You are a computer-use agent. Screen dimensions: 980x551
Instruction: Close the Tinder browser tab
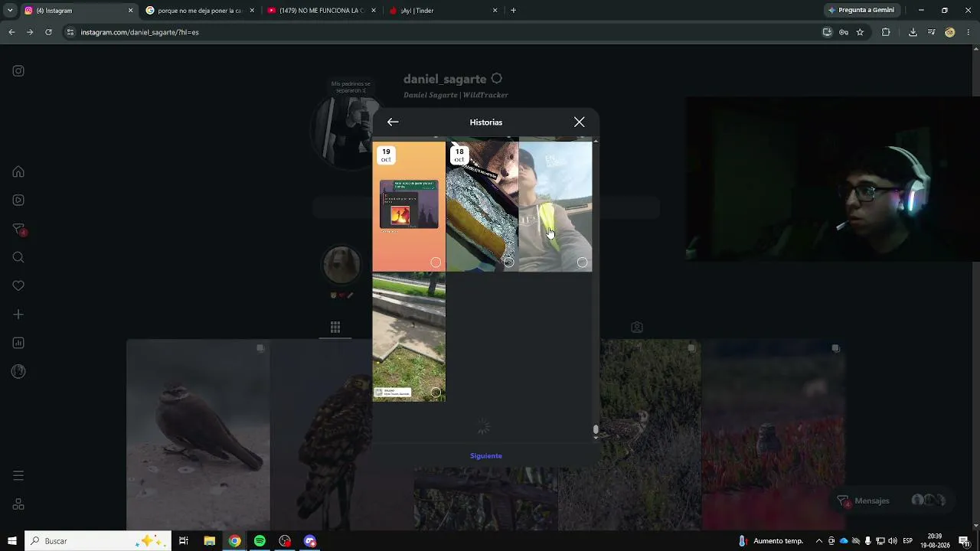[495, 11]
